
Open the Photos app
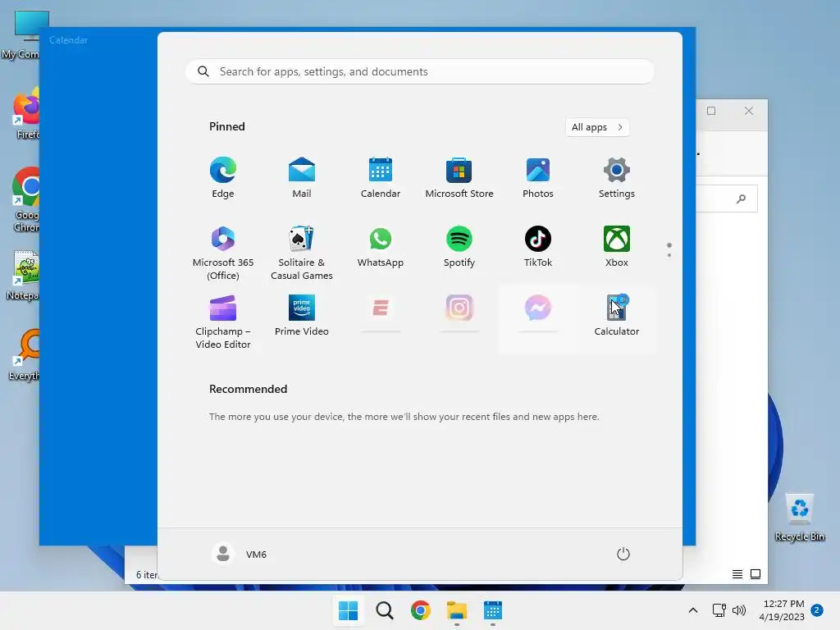click(538, 178)
